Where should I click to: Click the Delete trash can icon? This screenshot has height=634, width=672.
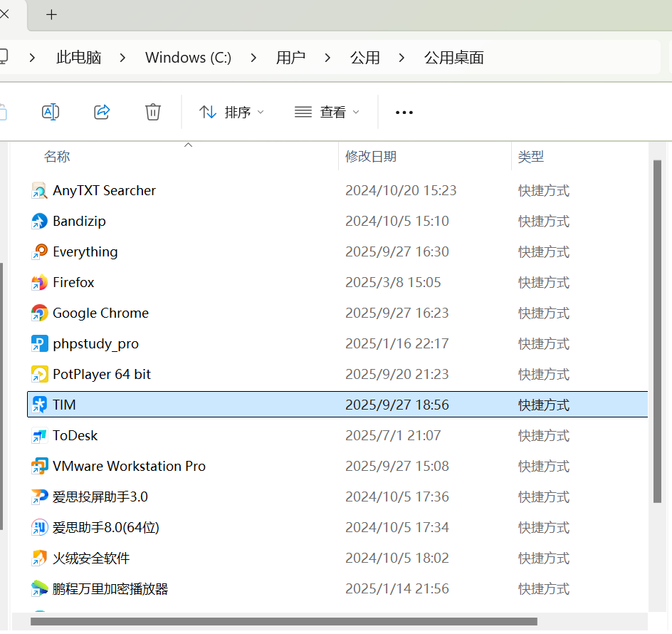click(152, 112)
